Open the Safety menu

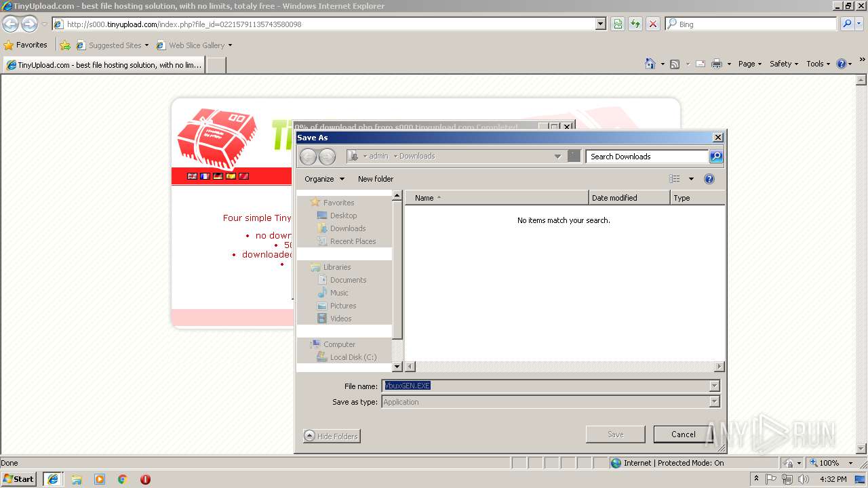point(784,64)
